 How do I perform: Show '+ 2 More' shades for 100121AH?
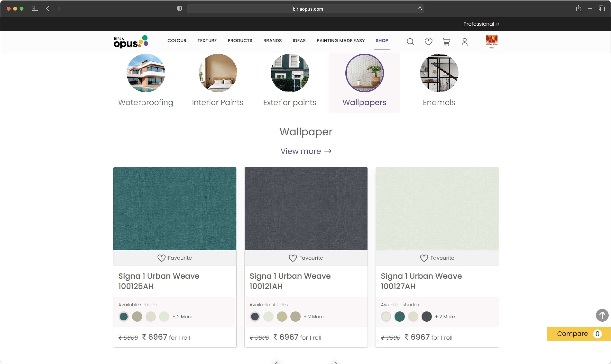pos(314,317)
